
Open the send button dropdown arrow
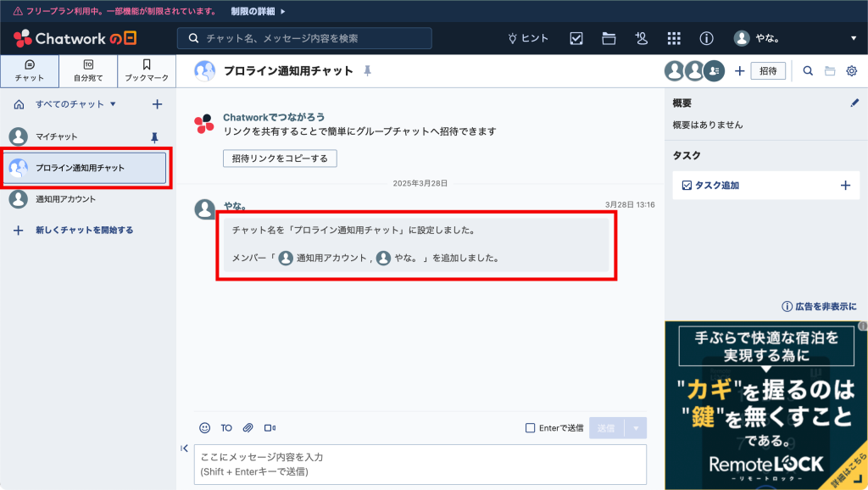[637, 428]
